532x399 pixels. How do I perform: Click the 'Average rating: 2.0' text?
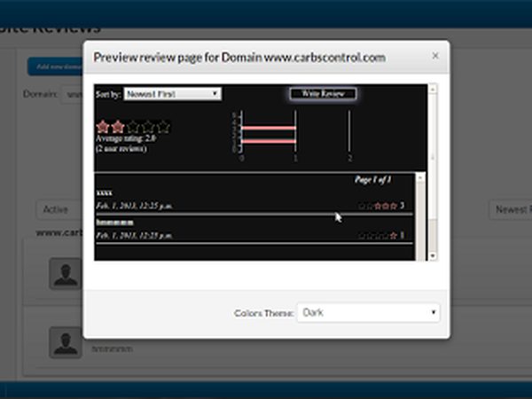[126, 138]
